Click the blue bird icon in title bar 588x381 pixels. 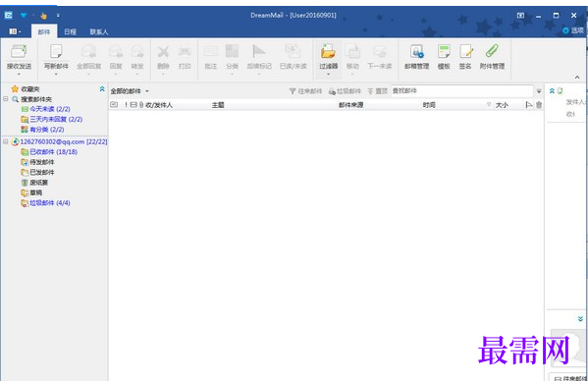[x=24, y=15]
